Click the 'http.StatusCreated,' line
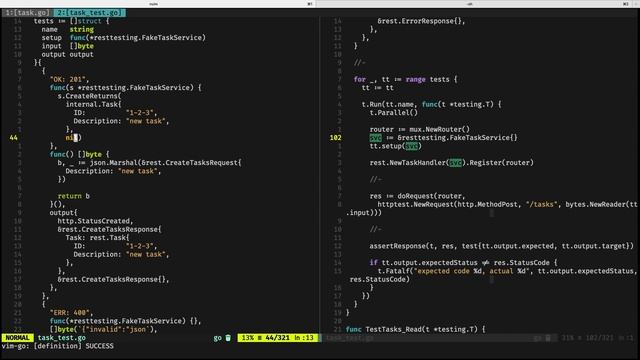The width and height of the screenshot is (640, 360). (x=95, y=221)
